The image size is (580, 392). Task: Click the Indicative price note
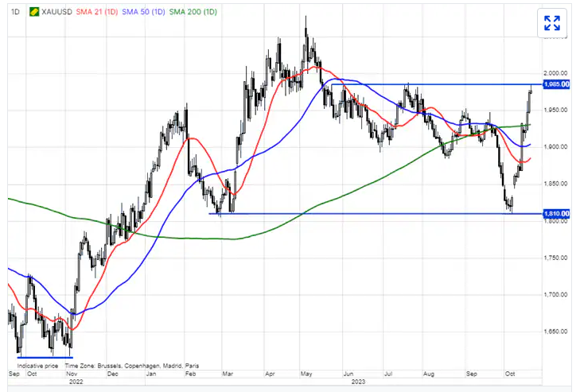click(37, 366)
